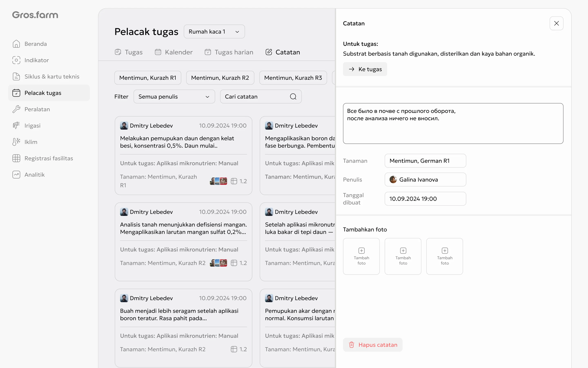
Task: Open Irigasi in the sidebar
Action: [49, 126]
